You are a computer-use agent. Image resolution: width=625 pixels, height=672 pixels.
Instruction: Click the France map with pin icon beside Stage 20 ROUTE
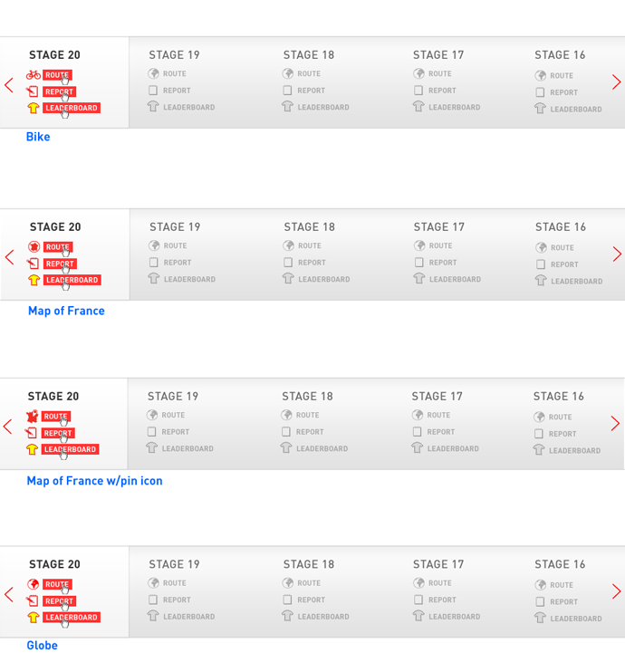[32, 416]
